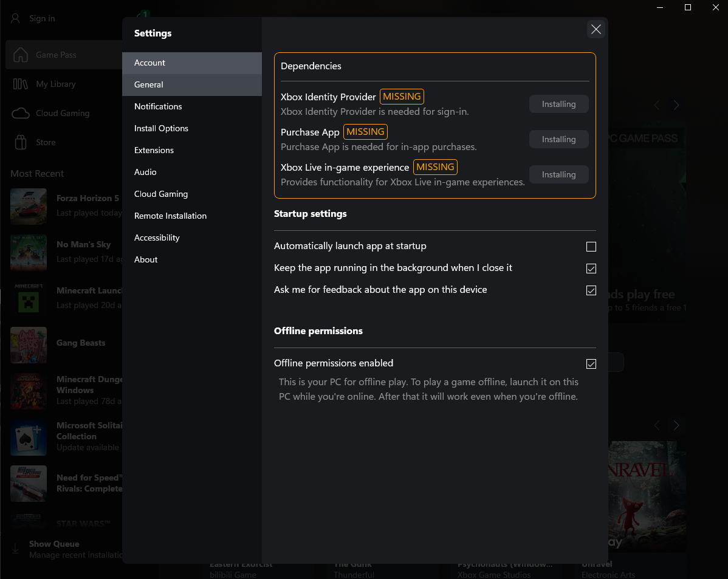Select the Minecraft Launcher creeper icon

click(29, 298)
